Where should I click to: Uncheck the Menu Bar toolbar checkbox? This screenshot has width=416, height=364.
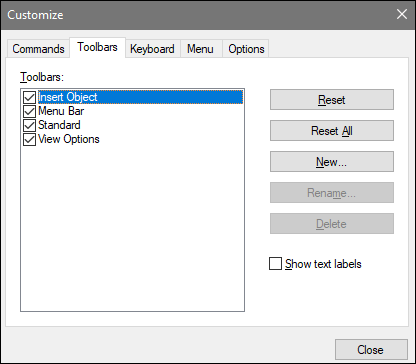(x=30, y=111)
